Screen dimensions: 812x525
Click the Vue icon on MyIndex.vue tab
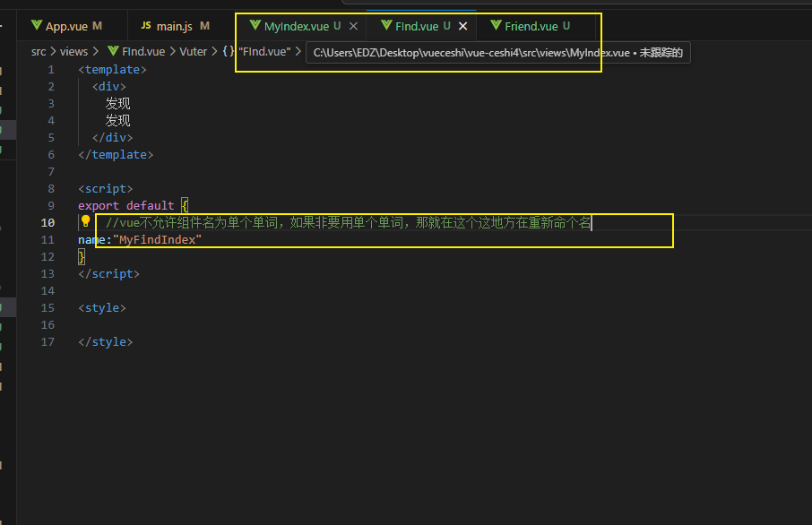255,25
